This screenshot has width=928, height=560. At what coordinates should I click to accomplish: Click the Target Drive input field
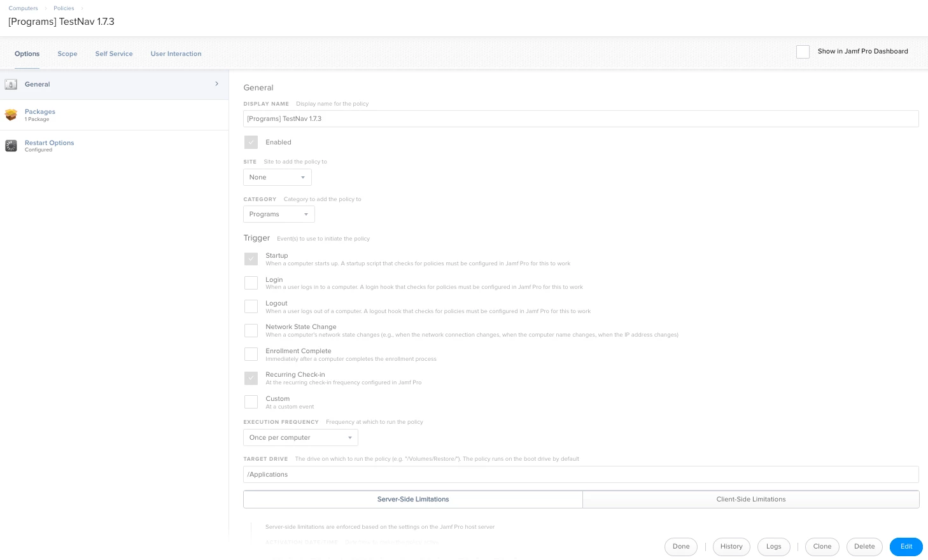(x=581, y=475)
